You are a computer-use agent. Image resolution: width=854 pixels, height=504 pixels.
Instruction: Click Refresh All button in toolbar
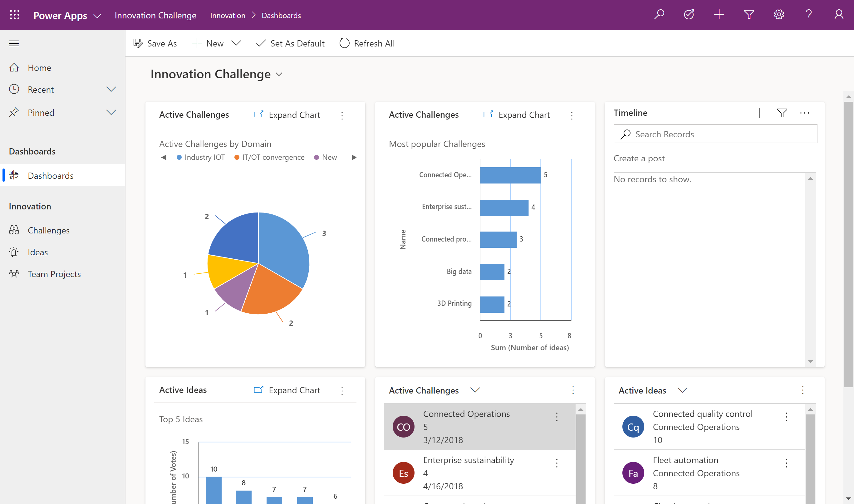click(x=366, y=43)
